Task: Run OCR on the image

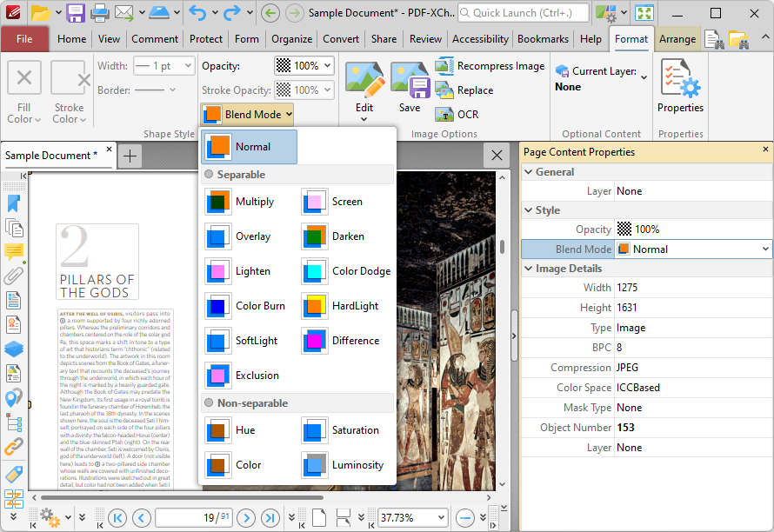Action: coord(457,115)
